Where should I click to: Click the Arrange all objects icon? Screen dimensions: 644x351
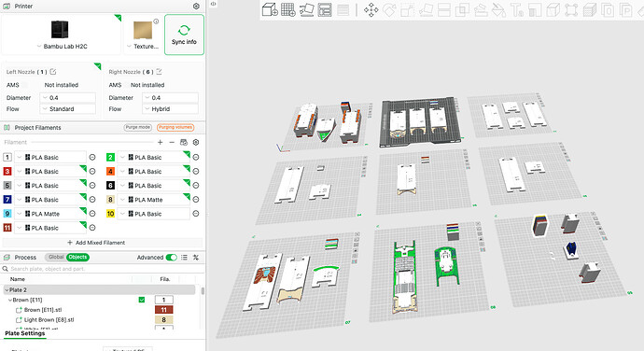(x=325, y=9)
